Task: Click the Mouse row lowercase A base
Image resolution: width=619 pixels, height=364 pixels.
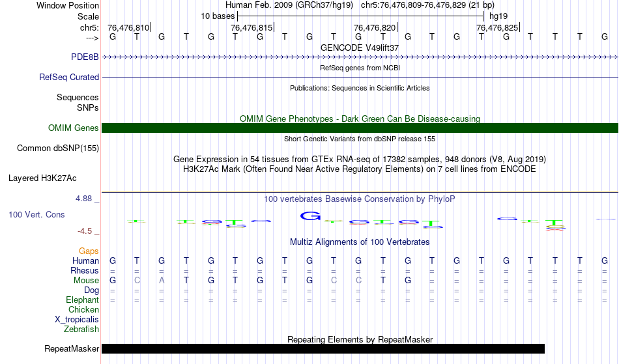Action: tap(162, 281)
